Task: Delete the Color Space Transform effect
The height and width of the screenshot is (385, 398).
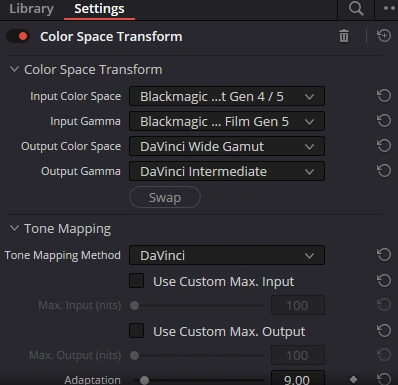Action: [x=344, y=36]
